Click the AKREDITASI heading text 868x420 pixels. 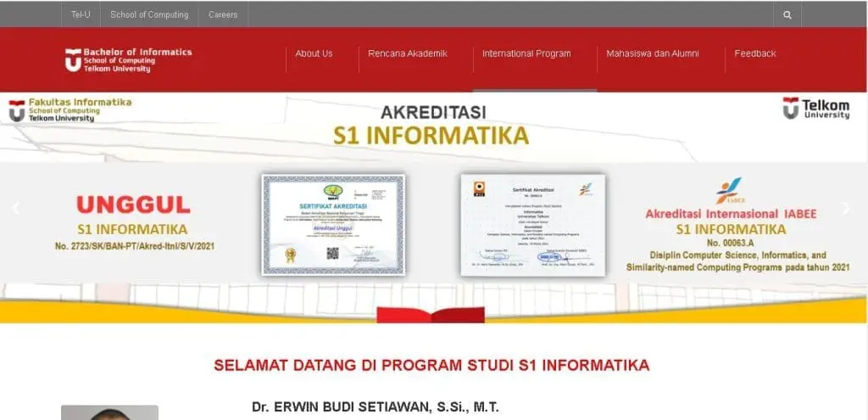(x=433, y=113)
